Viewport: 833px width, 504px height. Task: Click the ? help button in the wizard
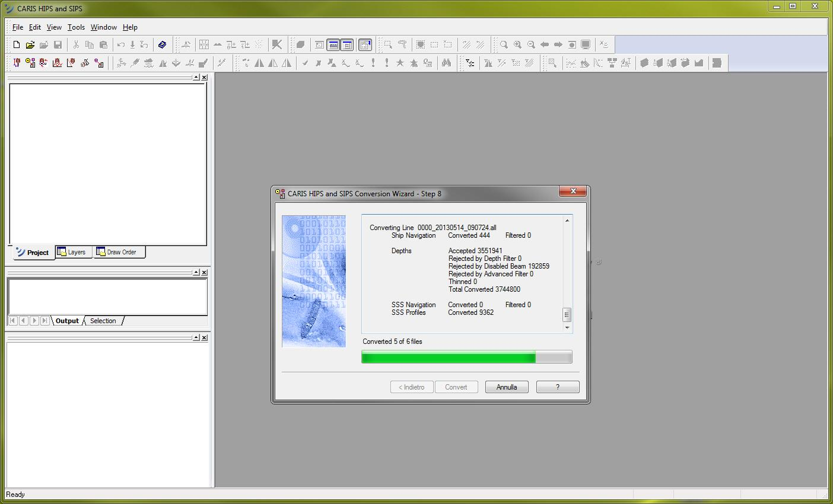point(558,387)
